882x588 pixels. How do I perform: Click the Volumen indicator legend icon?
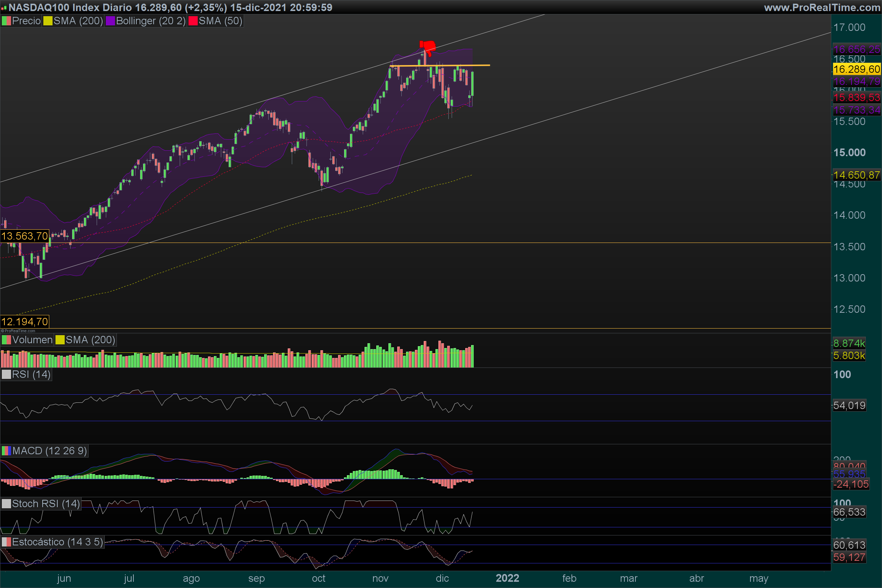pos(6,340)
